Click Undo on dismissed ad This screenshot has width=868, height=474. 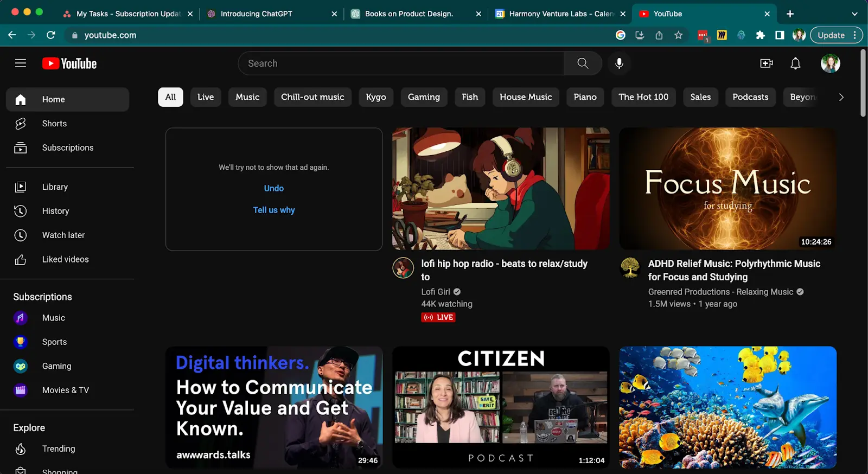[274, 188]
